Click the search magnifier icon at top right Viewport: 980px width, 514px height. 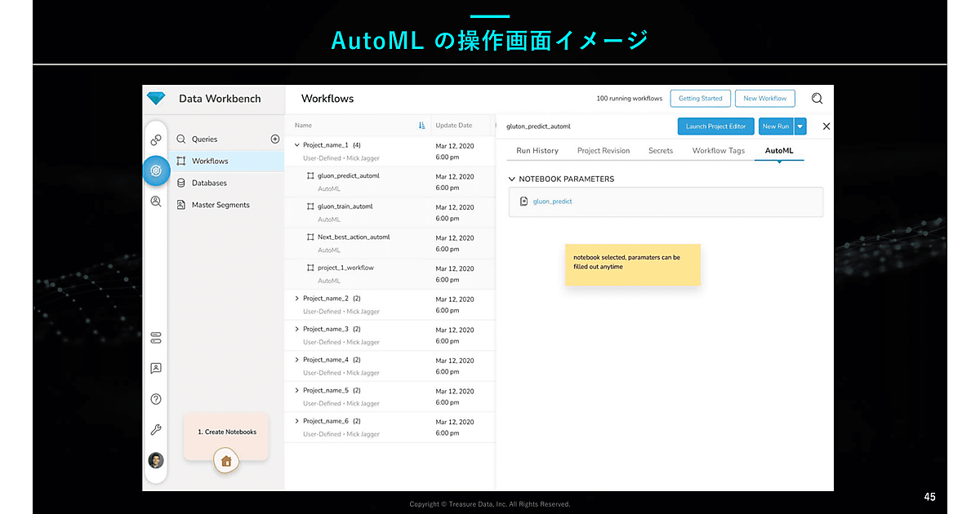(x=817, y=99)
